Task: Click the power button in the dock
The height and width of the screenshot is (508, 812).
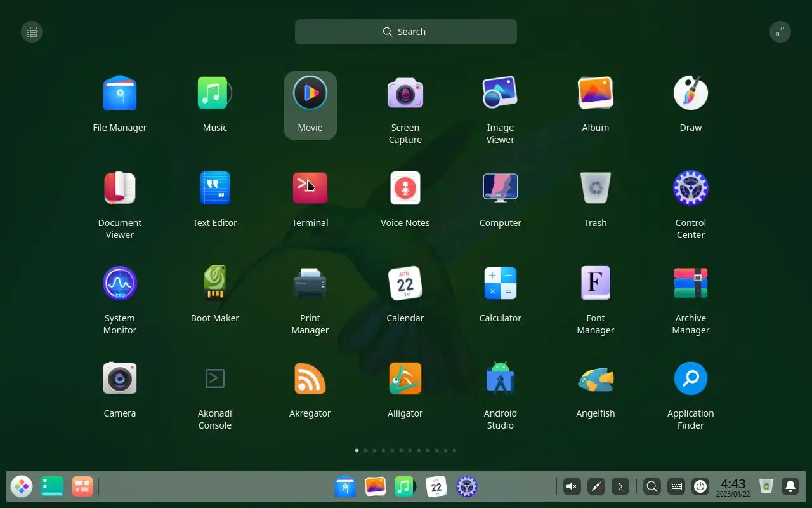Action: (700, 487)
